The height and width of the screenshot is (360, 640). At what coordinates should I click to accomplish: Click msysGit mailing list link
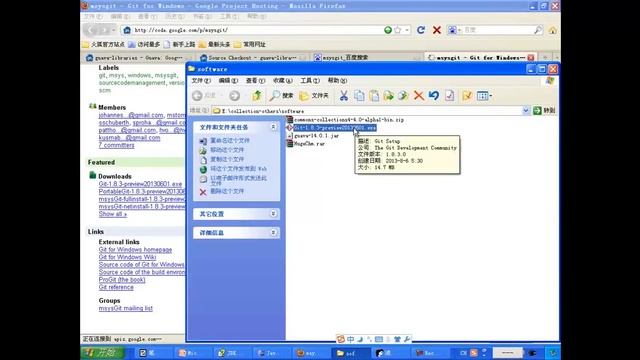click(x=125, y=308)
